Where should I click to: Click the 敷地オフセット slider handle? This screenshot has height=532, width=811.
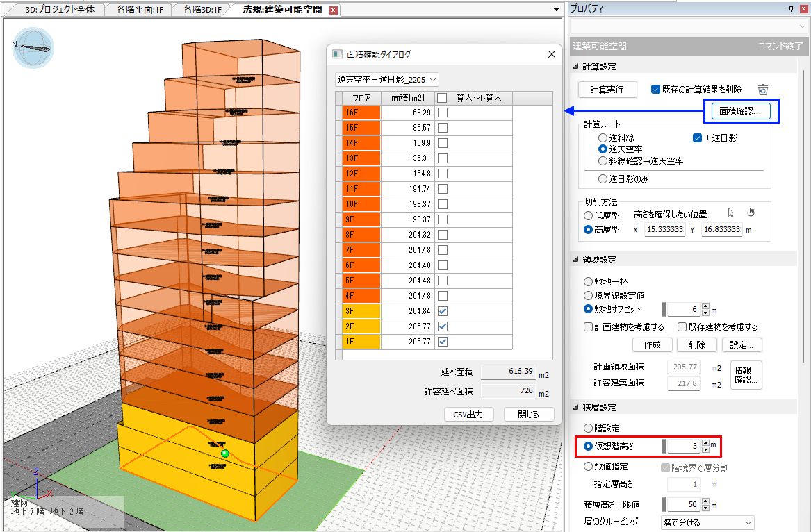[664, 309]
